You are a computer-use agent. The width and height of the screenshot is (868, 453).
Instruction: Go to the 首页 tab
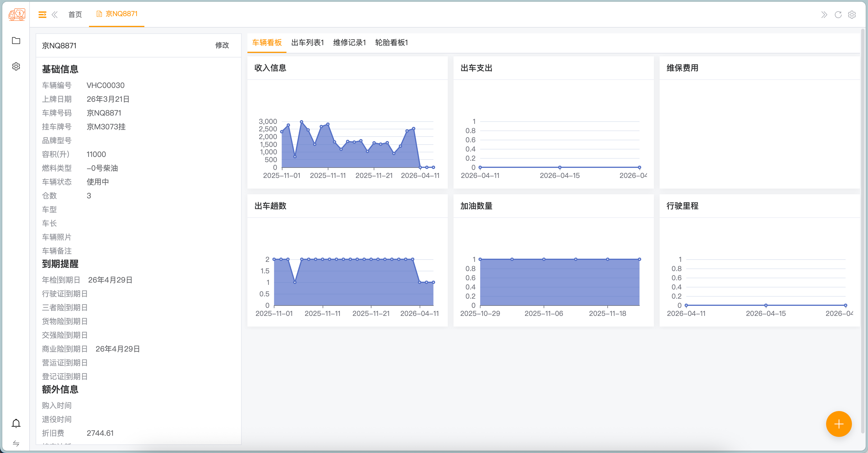pos(75,14)
